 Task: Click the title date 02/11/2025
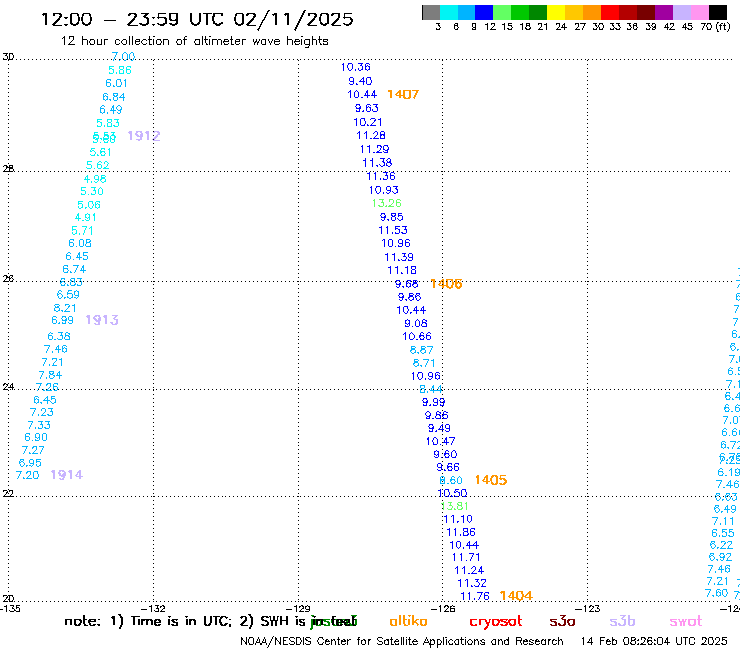[x=294, y=20]
